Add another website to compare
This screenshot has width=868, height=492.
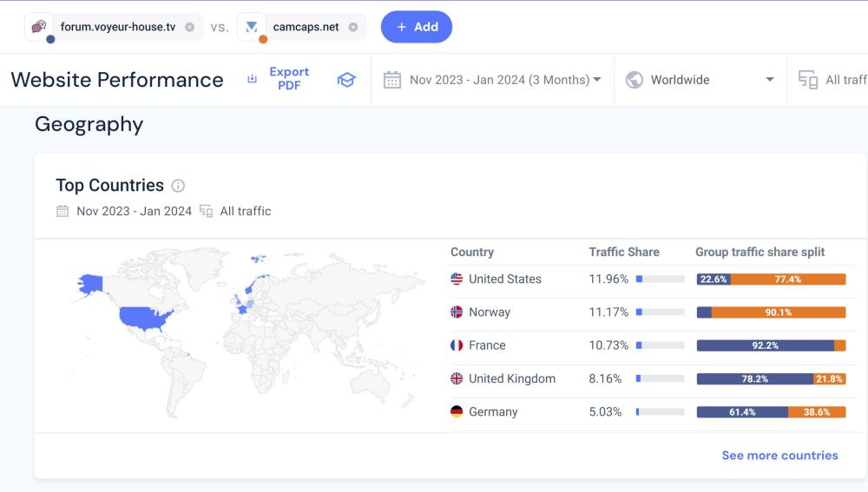pos(417,27)
